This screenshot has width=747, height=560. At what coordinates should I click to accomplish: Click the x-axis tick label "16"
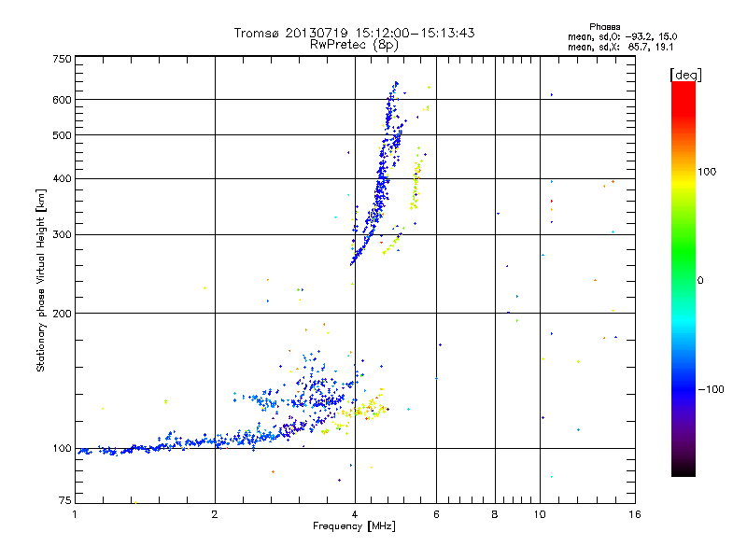coord(635,514)
